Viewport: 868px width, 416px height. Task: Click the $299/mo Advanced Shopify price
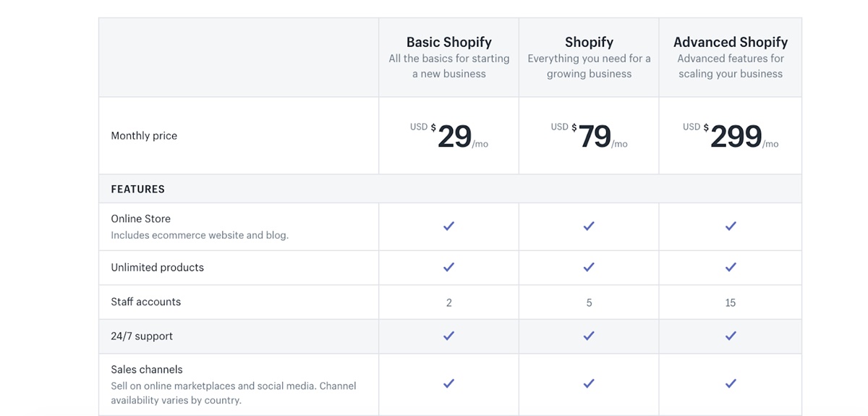click(736, 136)
